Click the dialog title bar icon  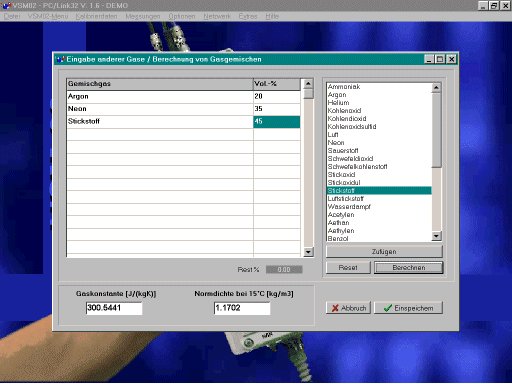tap(60, 59)
